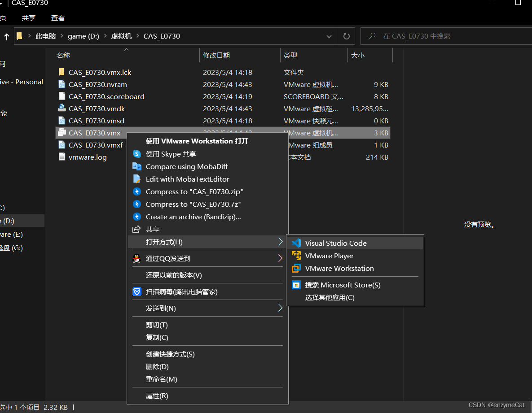Open the 共享 ribbon tab

click(x=28, y=17)
